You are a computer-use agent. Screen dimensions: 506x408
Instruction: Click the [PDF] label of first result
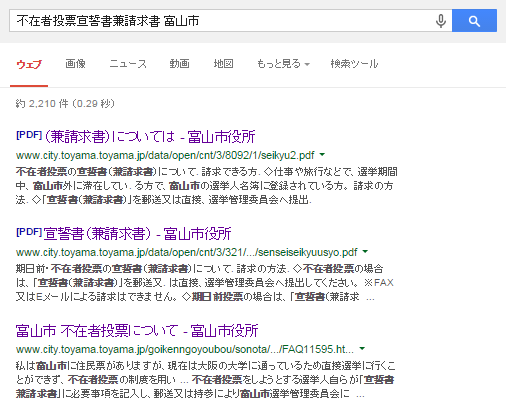[29, 135]
